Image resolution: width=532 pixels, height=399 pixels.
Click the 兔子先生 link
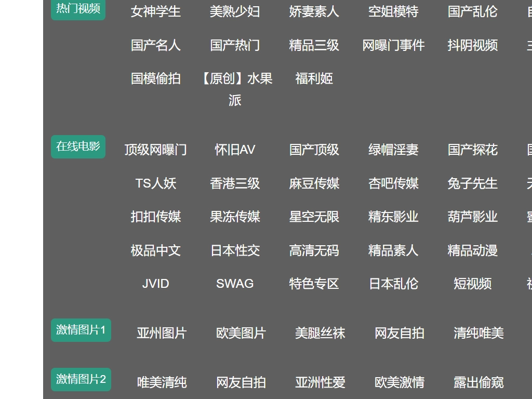[x=472, y=183]
